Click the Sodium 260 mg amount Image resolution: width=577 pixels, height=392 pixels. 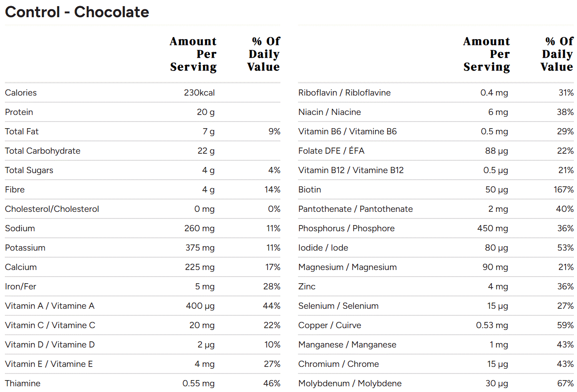[199, 228]
